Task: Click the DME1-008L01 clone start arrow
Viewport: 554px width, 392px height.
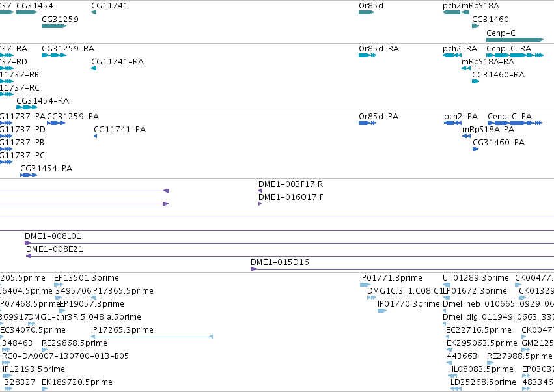Action: point(28,243)
